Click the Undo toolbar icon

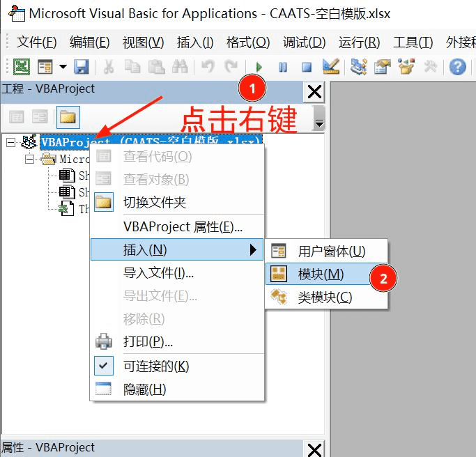coord(208,66)
